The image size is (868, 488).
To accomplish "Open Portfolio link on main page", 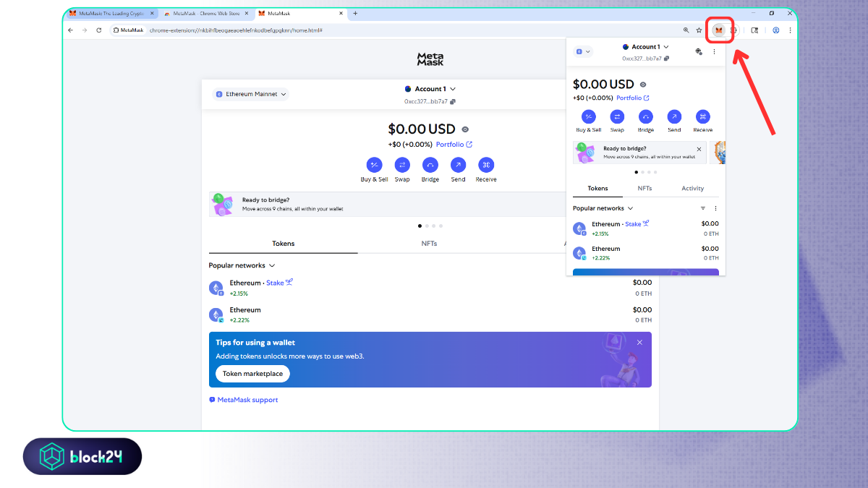I will click(x=454, y=145).
